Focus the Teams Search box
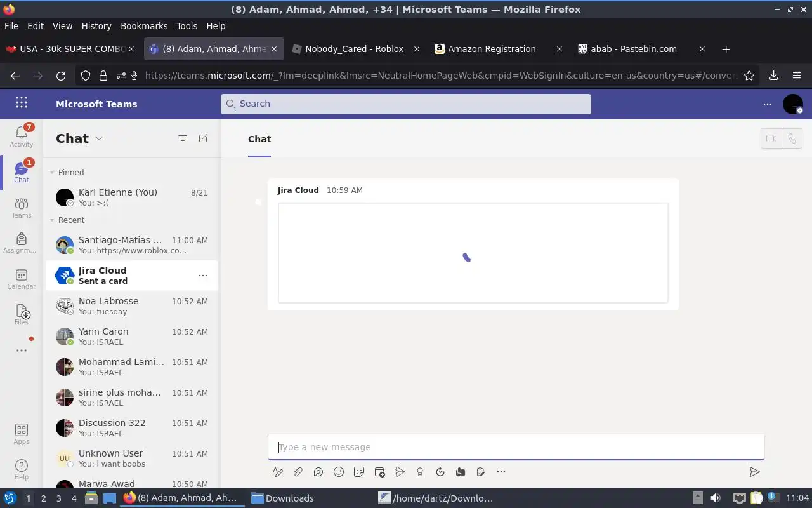This screenshot has width=812, height=508. 406,104
